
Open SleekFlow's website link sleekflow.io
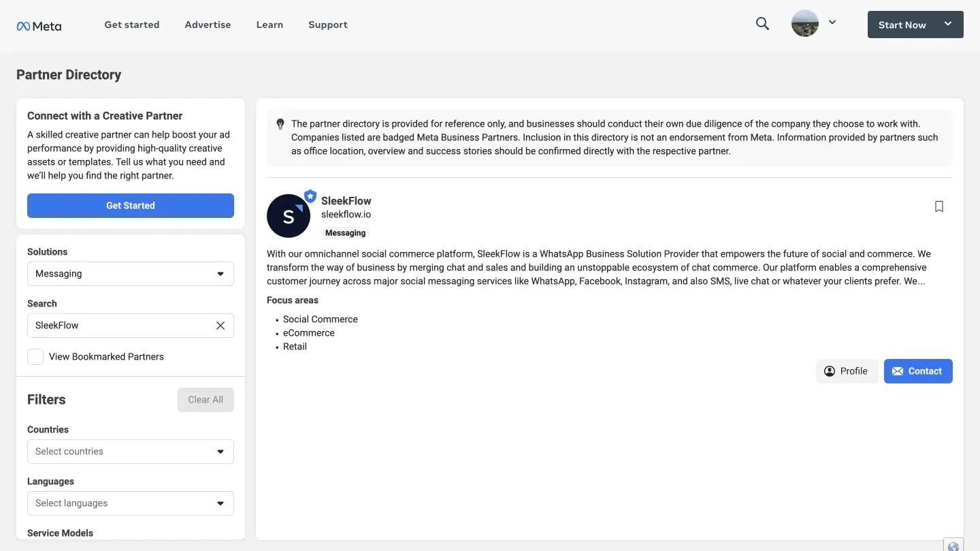[346, 214]
